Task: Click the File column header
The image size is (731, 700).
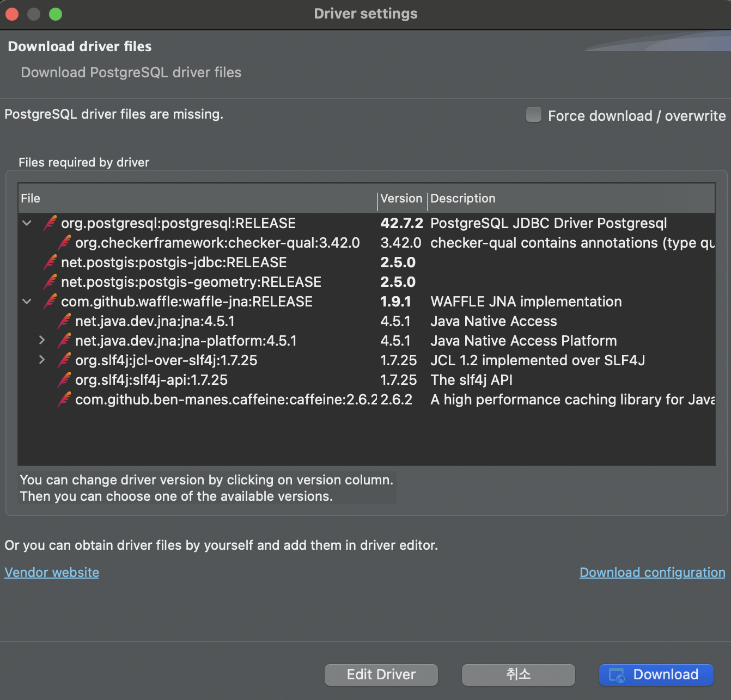Action: [198, 199]
